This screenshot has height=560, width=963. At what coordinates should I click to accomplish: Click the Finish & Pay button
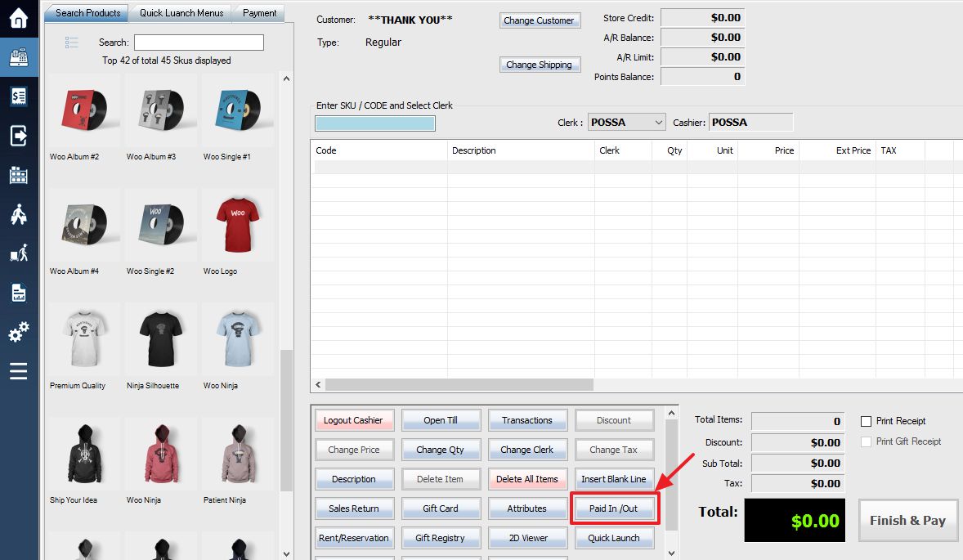pyautogui.click(x=907, y=521)
